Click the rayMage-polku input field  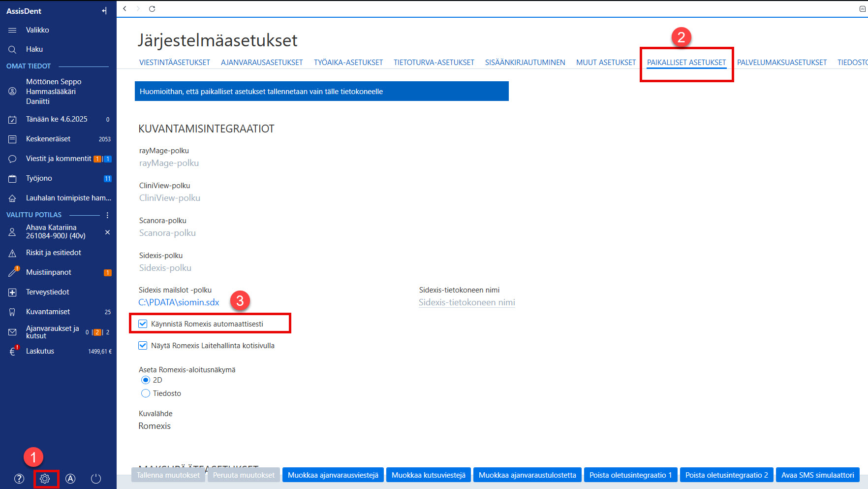coord(169,163)
